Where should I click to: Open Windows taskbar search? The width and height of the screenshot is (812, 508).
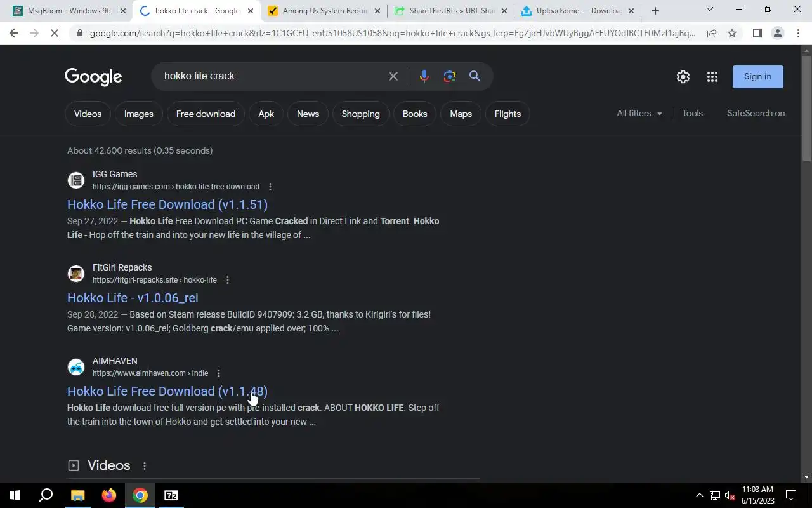(x=46, y=495)
